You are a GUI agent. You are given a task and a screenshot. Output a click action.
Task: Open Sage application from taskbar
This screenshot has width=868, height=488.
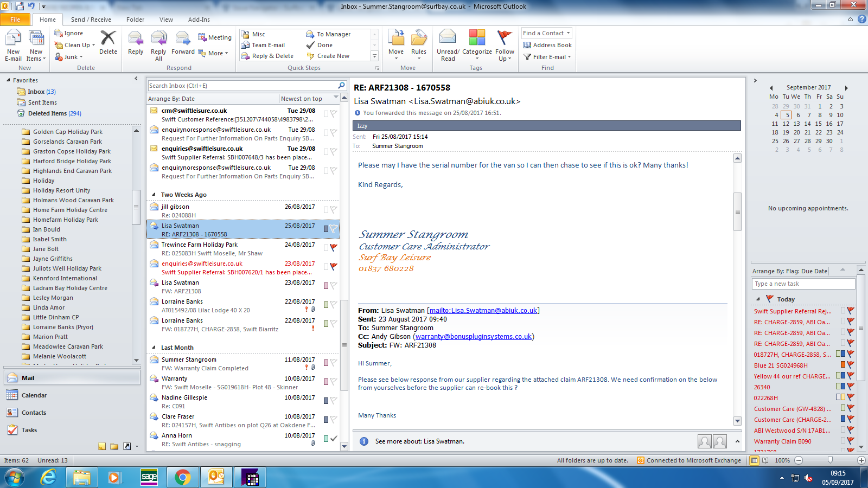tap(149, 477)
